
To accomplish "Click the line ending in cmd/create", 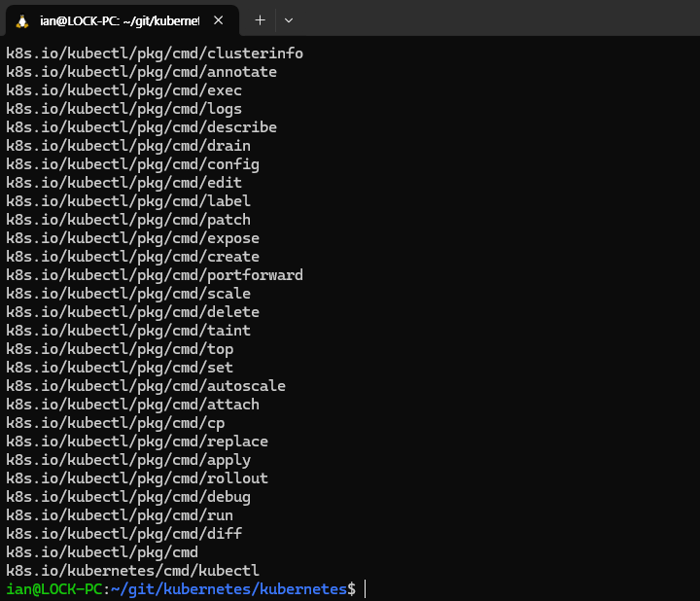I will click(132, 257).
